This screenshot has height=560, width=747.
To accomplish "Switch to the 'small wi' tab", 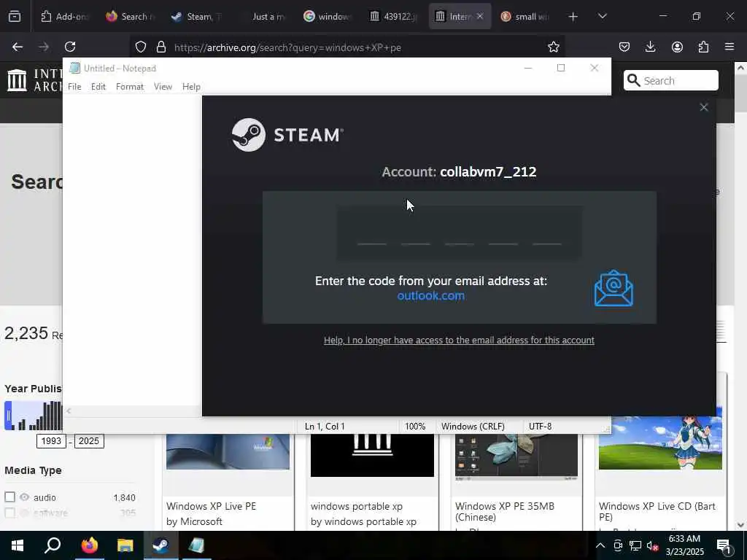I will pos(525,17).
